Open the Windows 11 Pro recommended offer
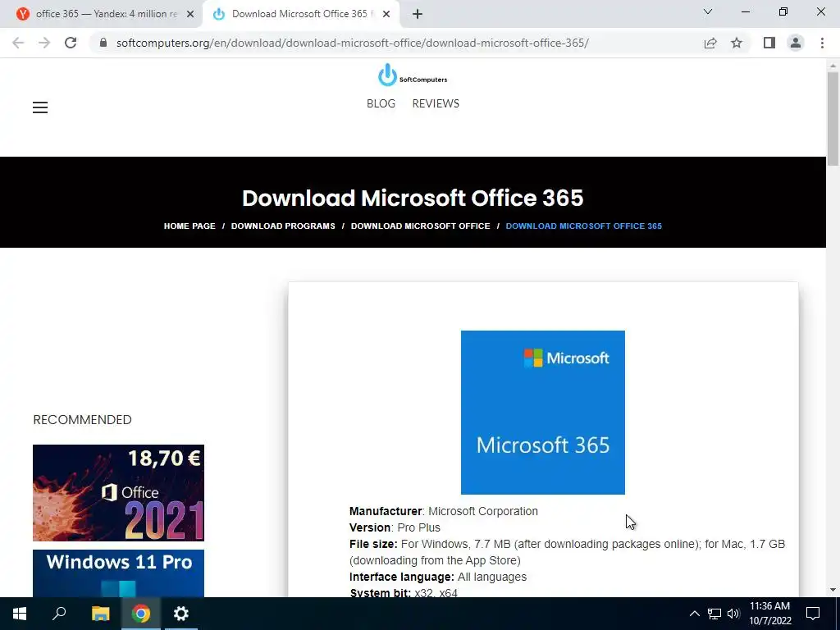The width and height of the screenshot is (840, 630). click(x=118, y=573)
